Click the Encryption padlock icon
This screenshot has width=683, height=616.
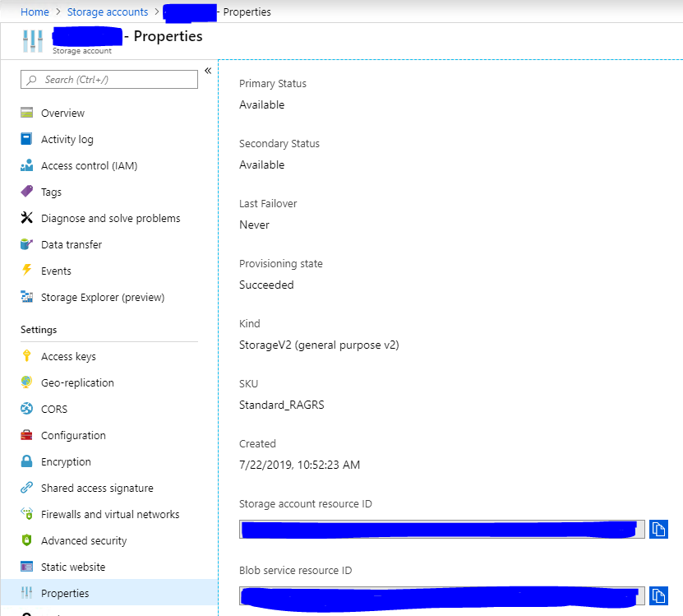(26, 461)
